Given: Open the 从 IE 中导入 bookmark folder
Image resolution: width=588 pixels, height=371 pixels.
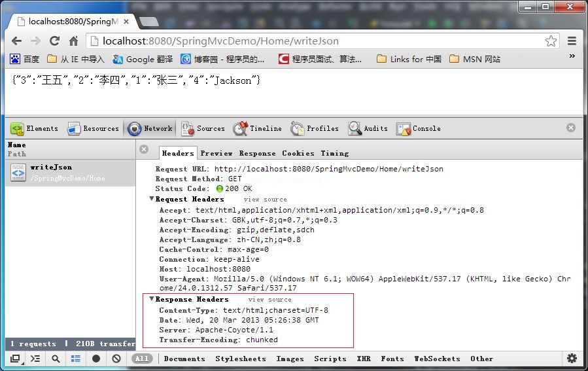Looking at the screenshot, I should [x=75, y=59].
